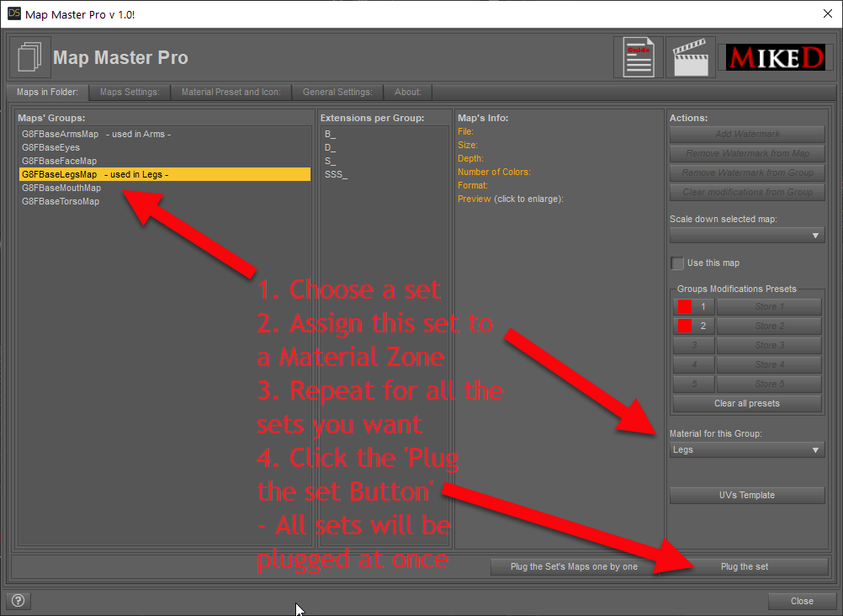Close the Map Master Pro window
This screenshot has height=616, width=843.
click(827, 13)
